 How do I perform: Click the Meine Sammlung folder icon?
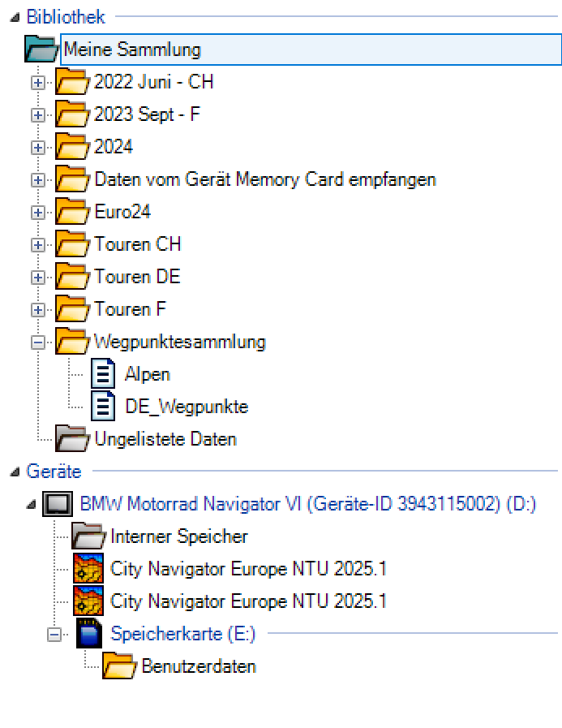coord(41,50)
